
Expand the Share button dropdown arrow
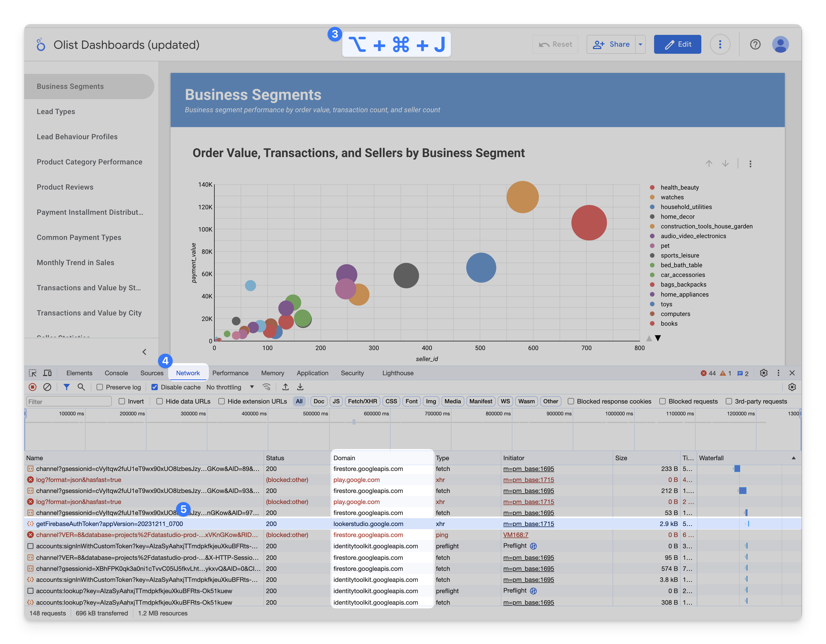click(x=640, y=44)
